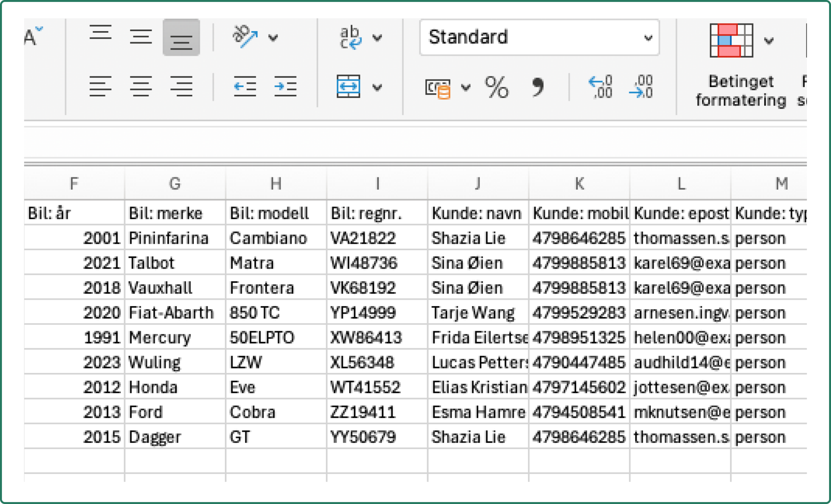Apply percent style formatting
Viewport: 831px width, 504px height.
click(496, 87)
